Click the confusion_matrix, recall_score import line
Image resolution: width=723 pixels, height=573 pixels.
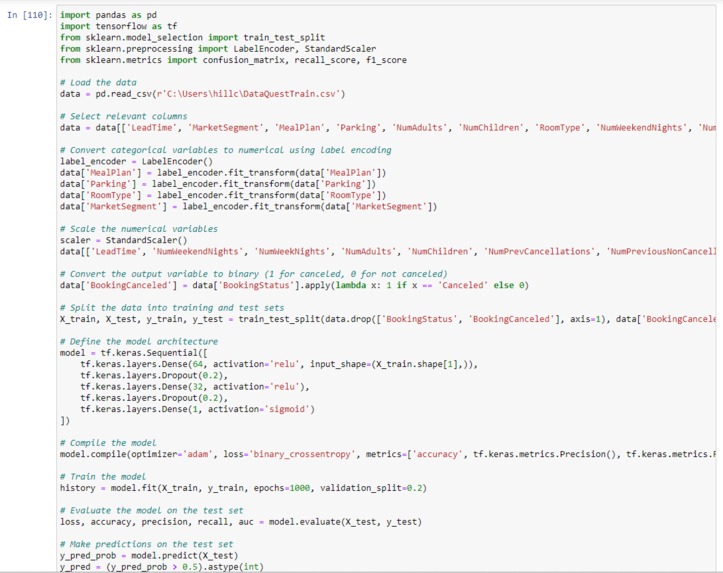pos(233,60)
